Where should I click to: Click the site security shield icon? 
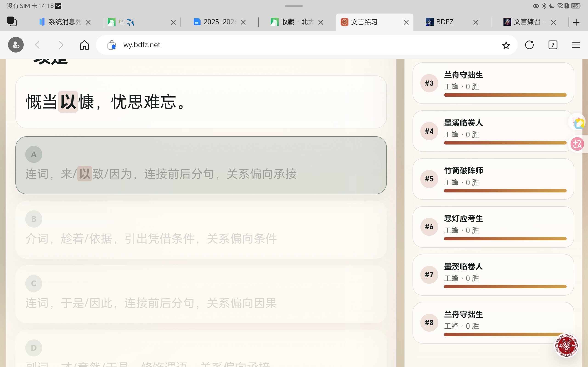(112, 45)
